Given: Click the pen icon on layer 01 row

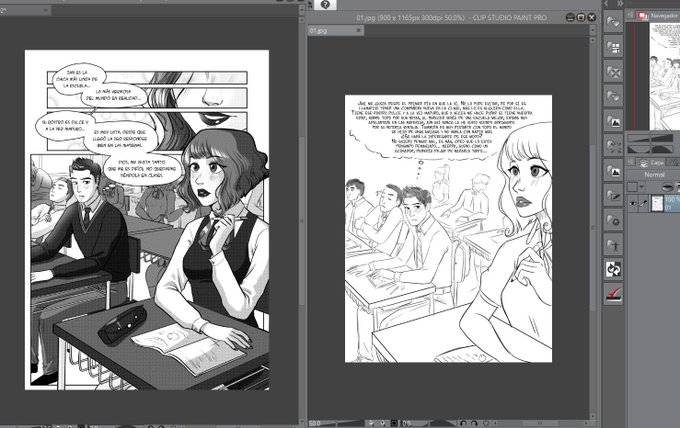Looking at the screenshot, I should (643, 203).
